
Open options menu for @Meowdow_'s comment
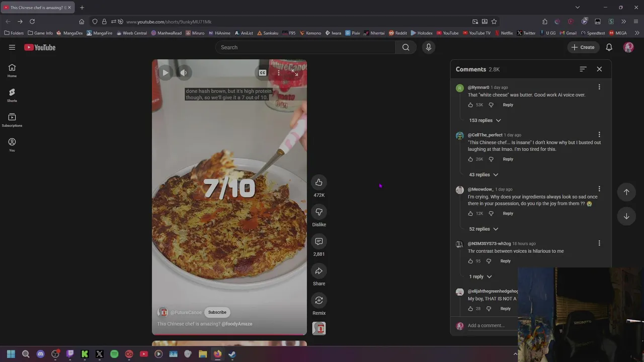point(599,189)
